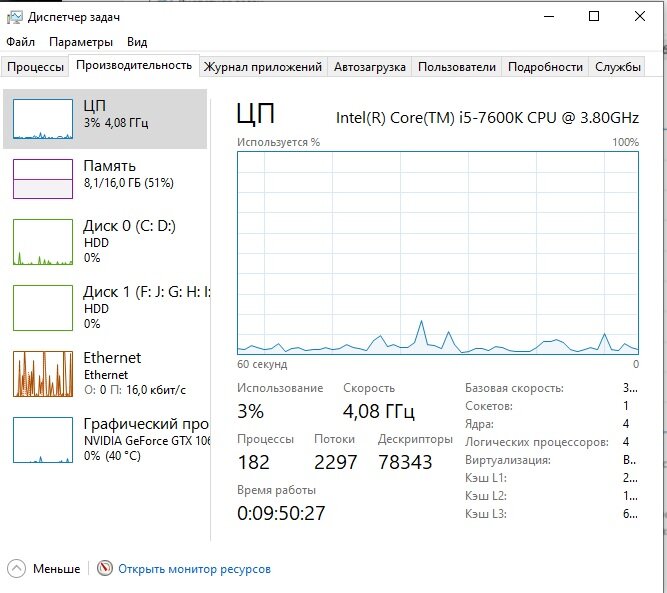The image size is (667, 593).
Task: Go to the Автозагрузка tab
Action: point(369,67)
